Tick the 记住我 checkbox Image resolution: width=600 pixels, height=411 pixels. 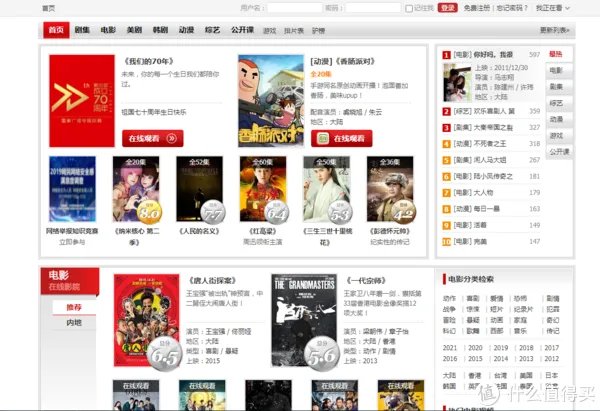pyautogui.click(x=409, y=8)
